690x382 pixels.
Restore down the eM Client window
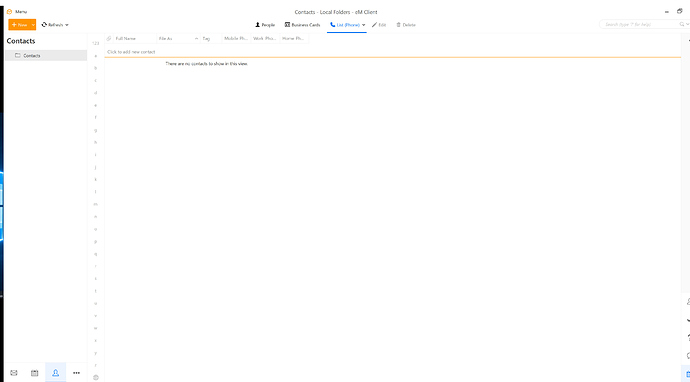click(679, 11)
